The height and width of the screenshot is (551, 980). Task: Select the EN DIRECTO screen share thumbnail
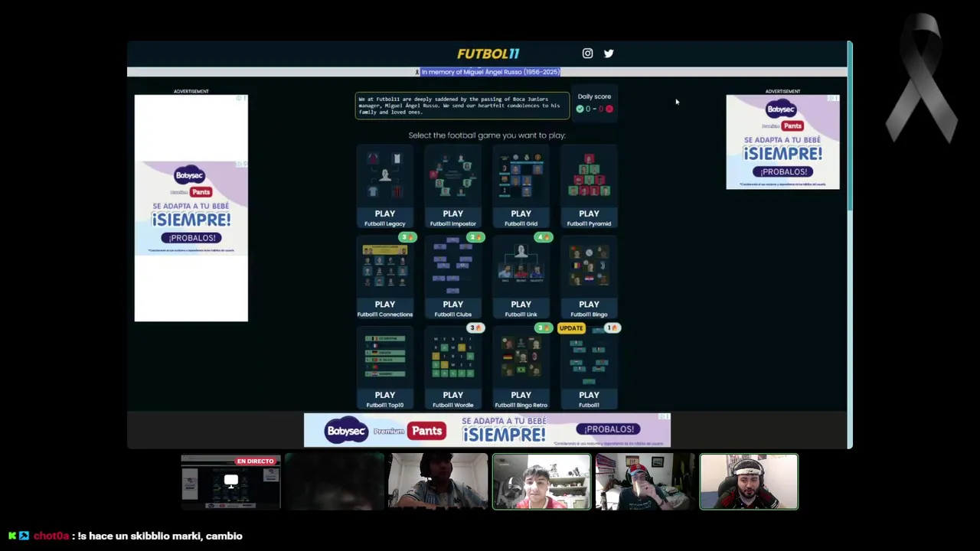pyautogui.click(x=230, y=481)
